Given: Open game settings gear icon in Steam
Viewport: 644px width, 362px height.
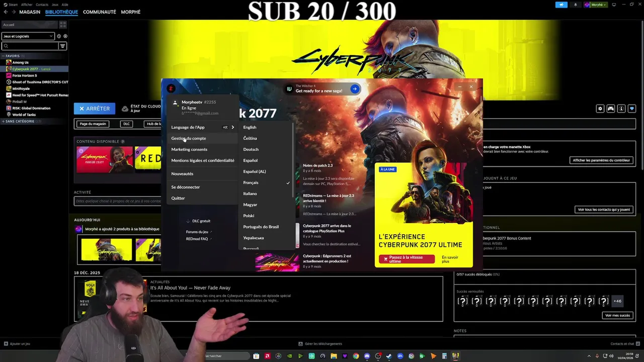Looking at the screenshot, I should [600, 109].
